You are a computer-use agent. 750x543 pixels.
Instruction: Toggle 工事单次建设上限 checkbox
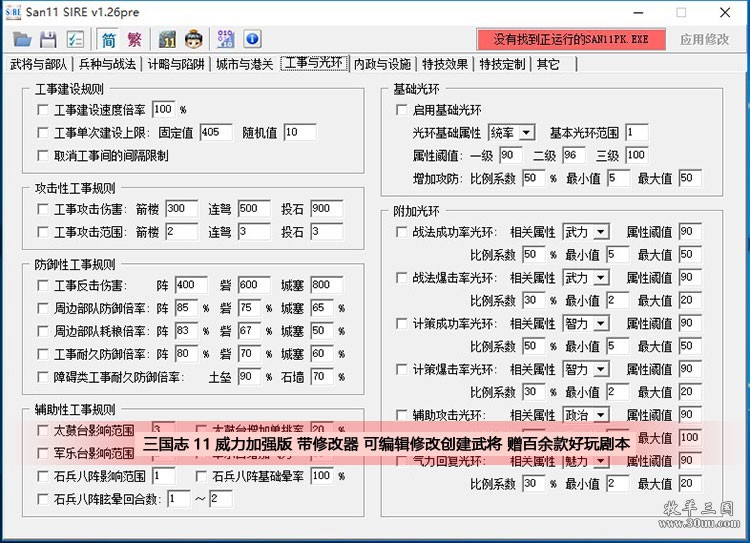(x=43, y=133)
